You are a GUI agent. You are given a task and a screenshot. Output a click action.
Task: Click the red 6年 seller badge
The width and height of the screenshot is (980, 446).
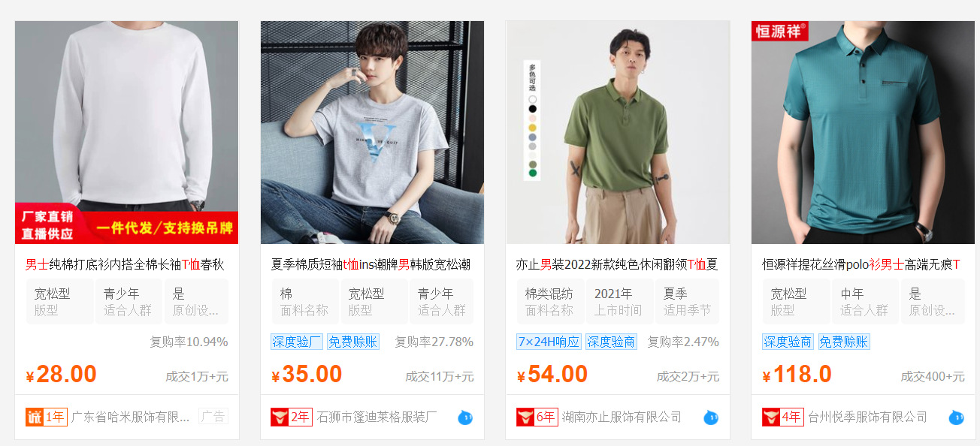click(537, 417)
